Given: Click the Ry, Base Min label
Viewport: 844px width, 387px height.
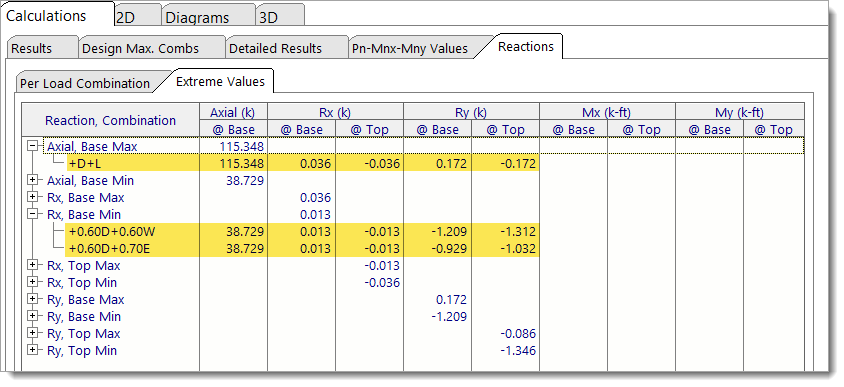Looking at the screenshot, I should pos(84,316).
